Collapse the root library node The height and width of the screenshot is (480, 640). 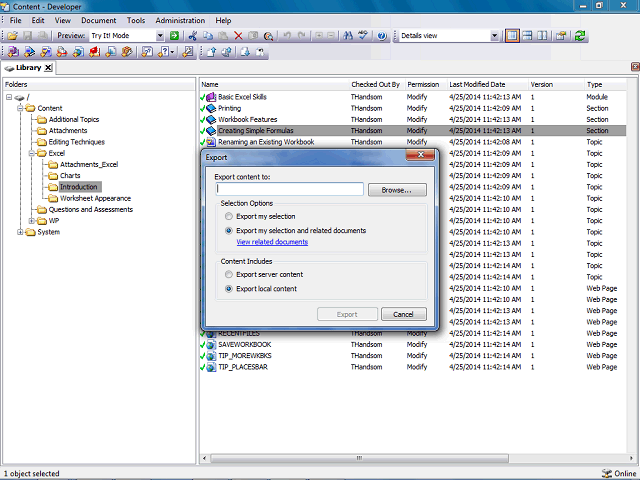pos(9,97)
